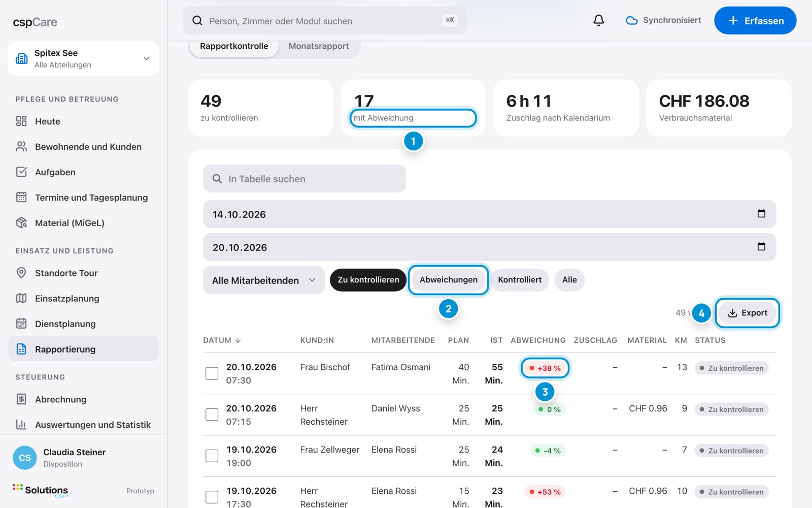
Task: Open Auswertungen und Statistik
Action: point(83,425)
